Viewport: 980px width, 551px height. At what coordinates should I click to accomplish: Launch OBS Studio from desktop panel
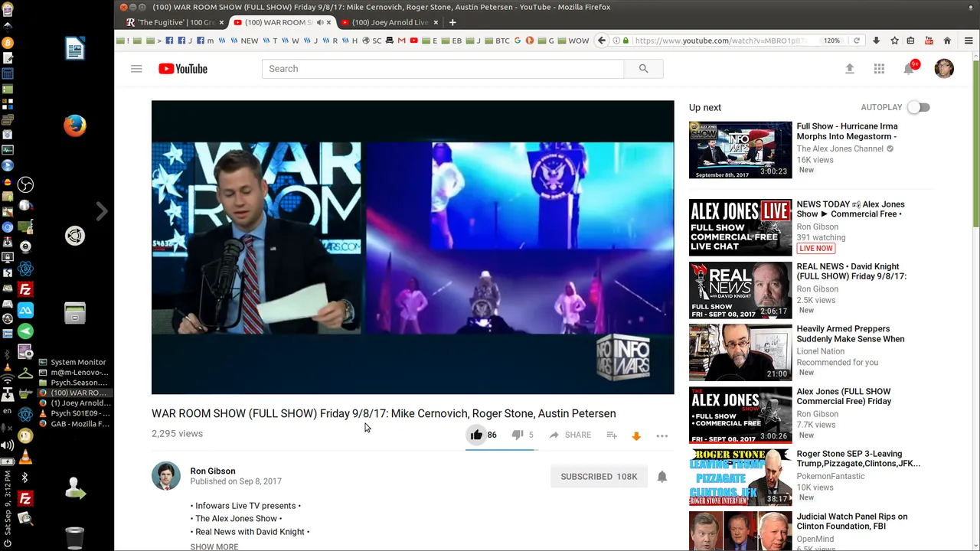pos(26,184)
